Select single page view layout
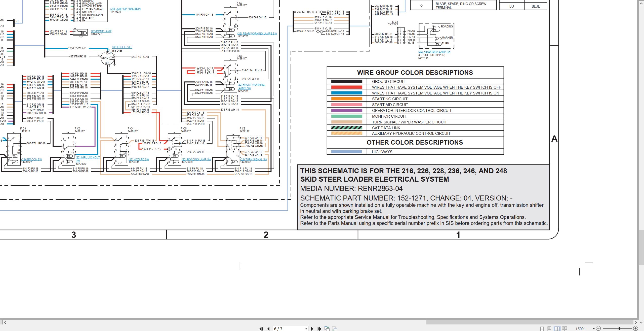Image resolution: width=644 pixels, height=331 pixels. click(542, 329)
